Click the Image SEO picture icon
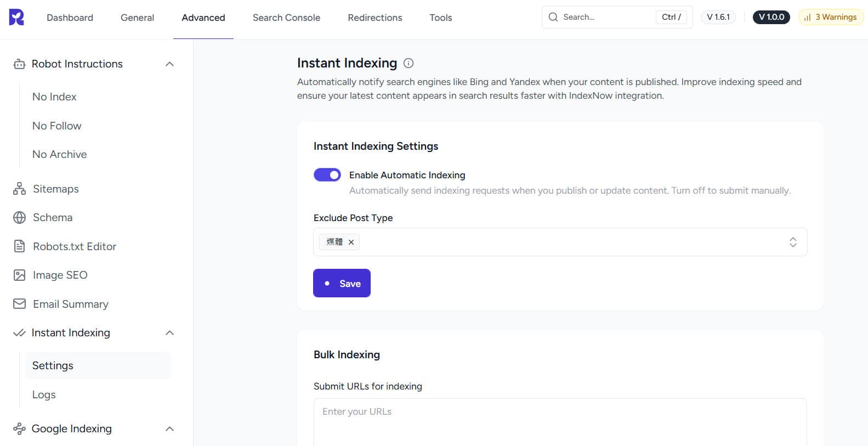 pos(19,275)
